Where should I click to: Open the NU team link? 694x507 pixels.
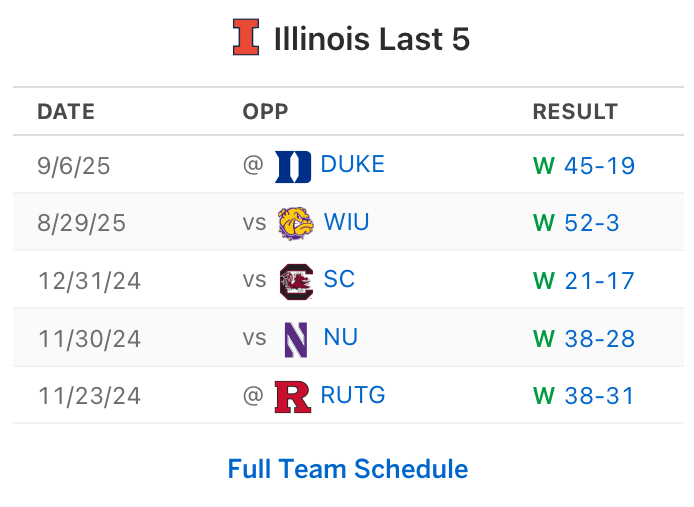coord(340,339)
